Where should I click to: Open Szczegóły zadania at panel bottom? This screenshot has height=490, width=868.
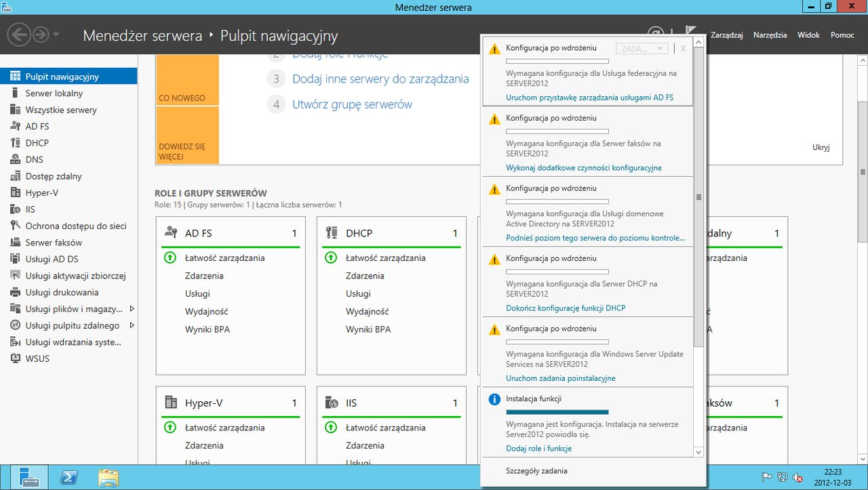[x=536, y=470]
